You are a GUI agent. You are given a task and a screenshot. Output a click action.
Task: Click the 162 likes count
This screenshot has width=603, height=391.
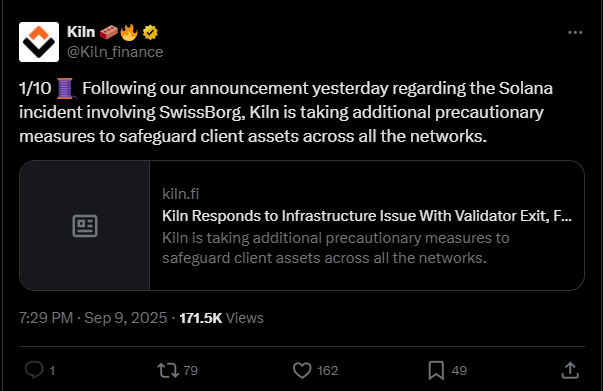(x=328, y=371)
